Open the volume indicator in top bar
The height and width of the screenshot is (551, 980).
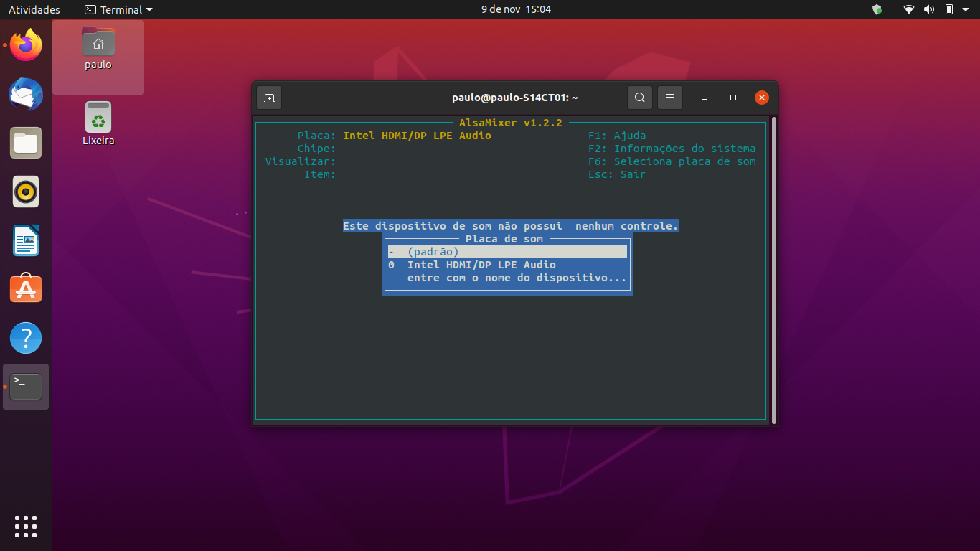pyautogui.click(x=929, y=9)
